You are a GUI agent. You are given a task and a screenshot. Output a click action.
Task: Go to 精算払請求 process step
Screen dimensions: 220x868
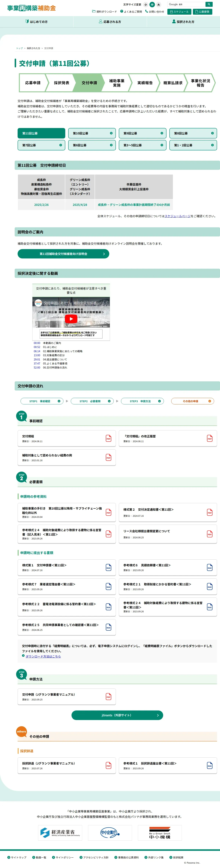coord(173,83)
